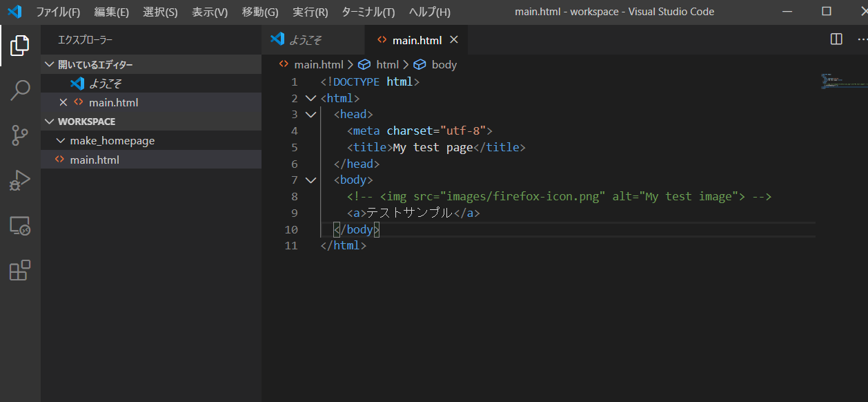
Task: Click the meta charset="utf-8" line
Action: [420, 131]
